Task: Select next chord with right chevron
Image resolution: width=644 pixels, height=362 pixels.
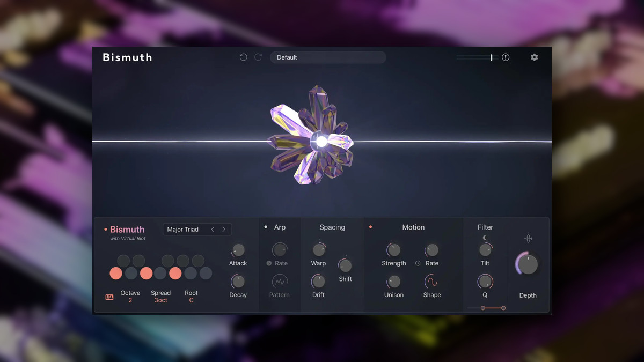Action: point(224,230)
